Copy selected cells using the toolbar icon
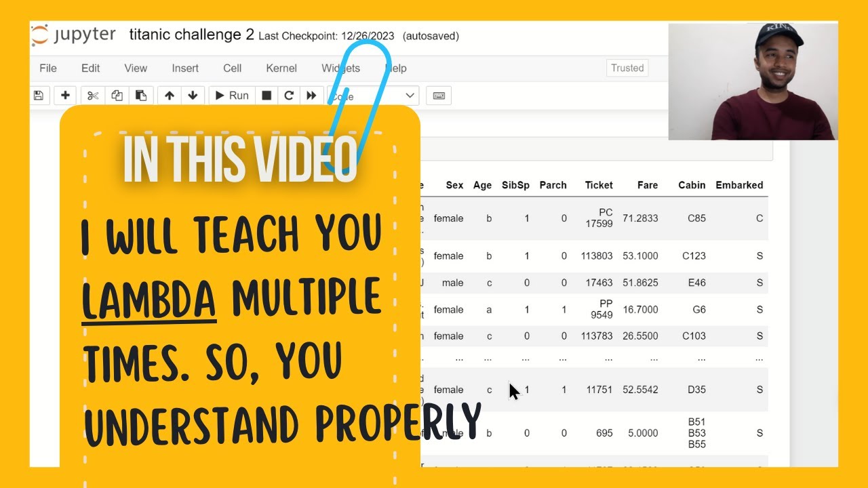The image size is (868, 488). pyautogui.click(x=117, y=96)
